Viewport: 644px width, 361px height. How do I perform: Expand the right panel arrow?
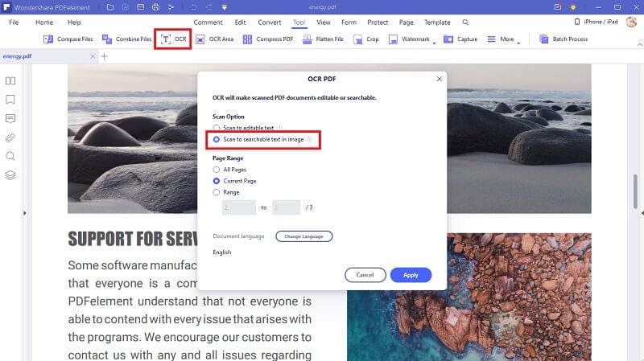pyautogui.click(x=642, y=213)
